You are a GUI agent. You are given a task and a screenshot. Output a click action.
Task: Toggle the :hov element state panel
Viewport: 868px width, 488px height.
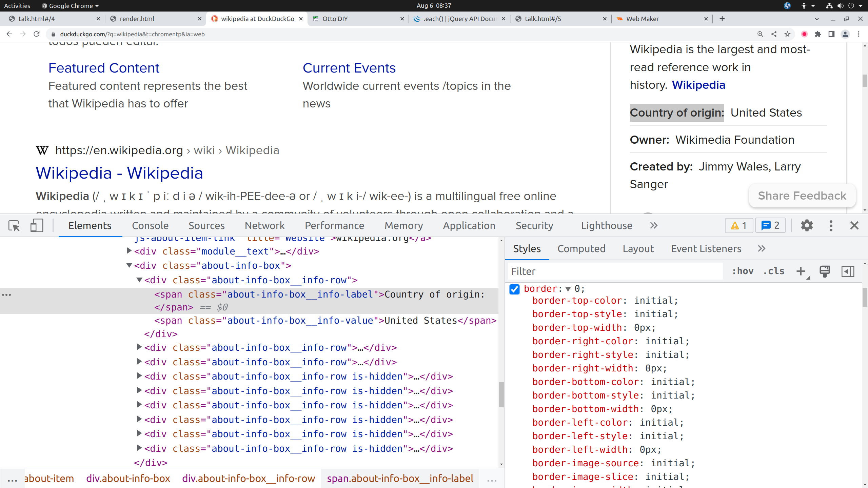pyautogui.click(x=743, y=271)
